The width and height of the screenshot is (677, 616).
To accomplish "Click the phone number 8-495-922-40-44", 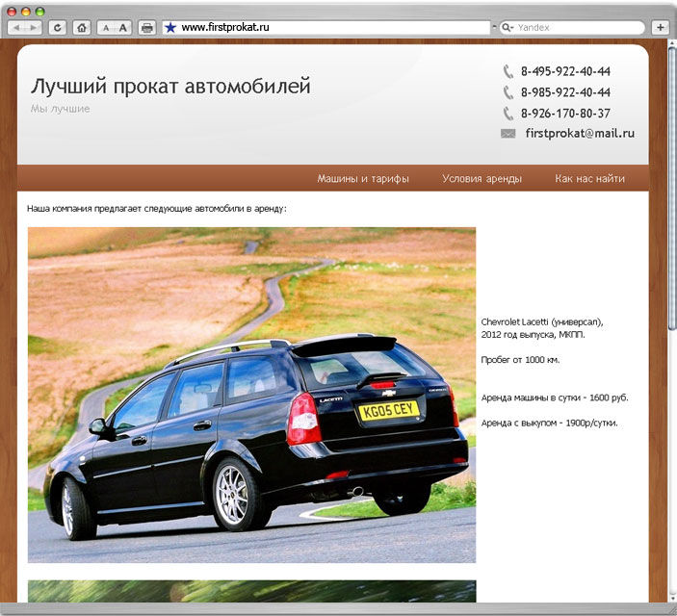I will tap(565, 71).
